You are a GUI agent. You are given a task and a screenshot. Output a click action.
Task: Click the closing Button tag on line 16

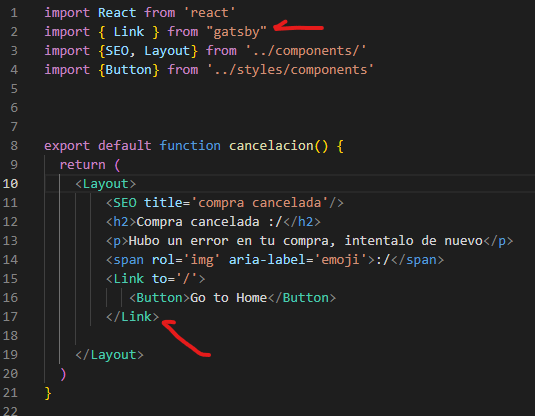coord(302,298)
